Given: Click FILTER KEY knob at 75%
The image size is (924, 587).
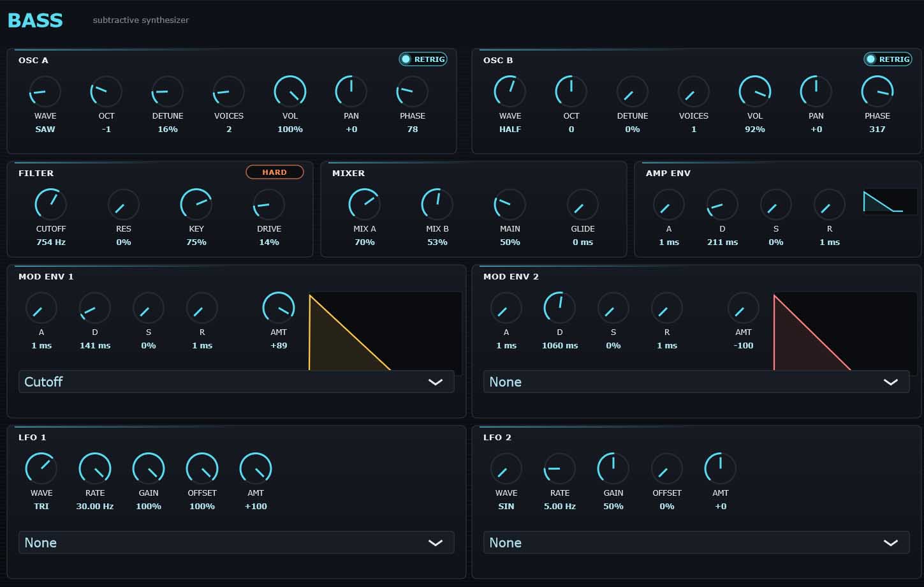Looking at the screenshot, I should [x=196, y=205].
